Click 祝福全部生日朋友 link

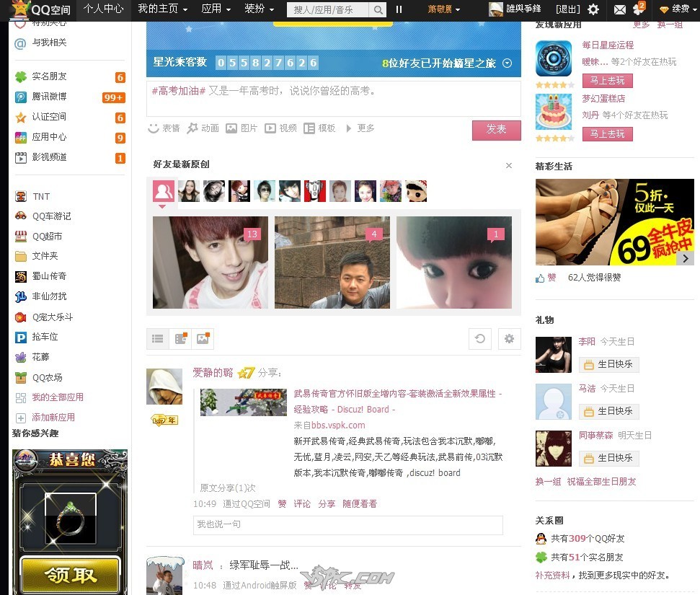[601, 482]
